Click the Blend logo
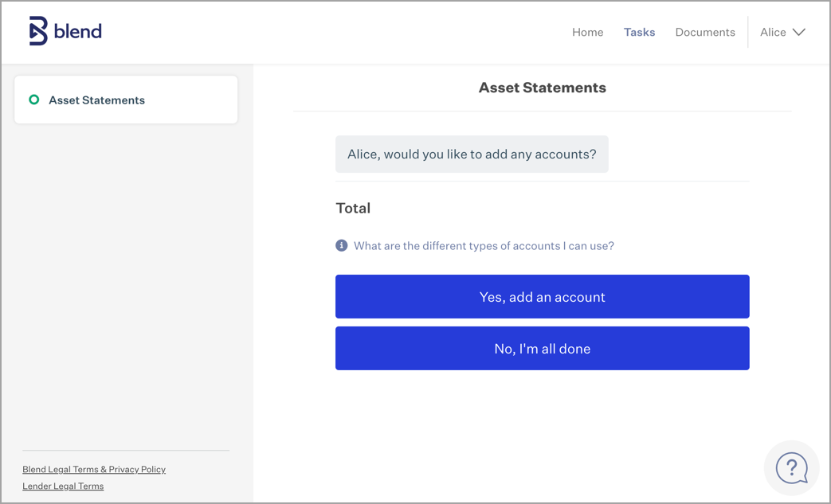This screenshot has height=504, width=831. (65, 31)
